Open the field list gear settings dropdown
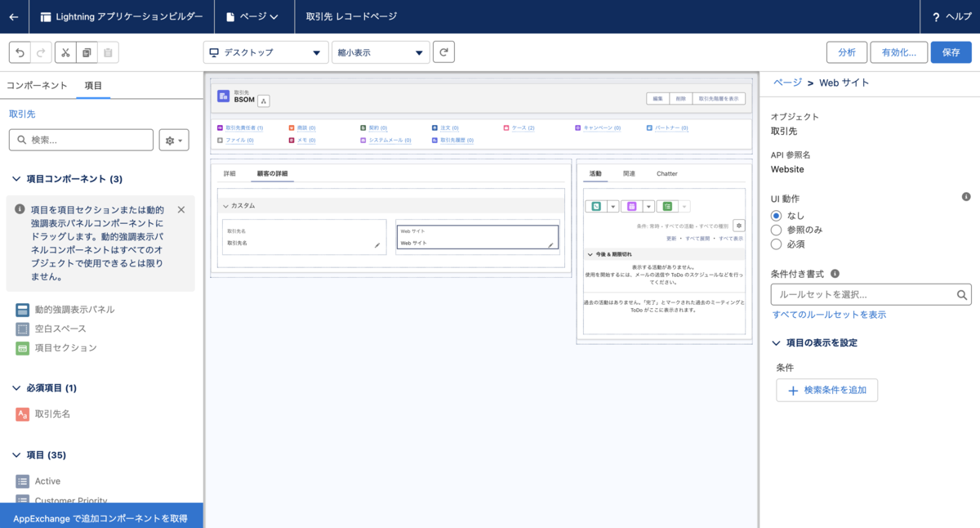Image resolution: width=980 pixels, height=528 pixels. [175, 141]
